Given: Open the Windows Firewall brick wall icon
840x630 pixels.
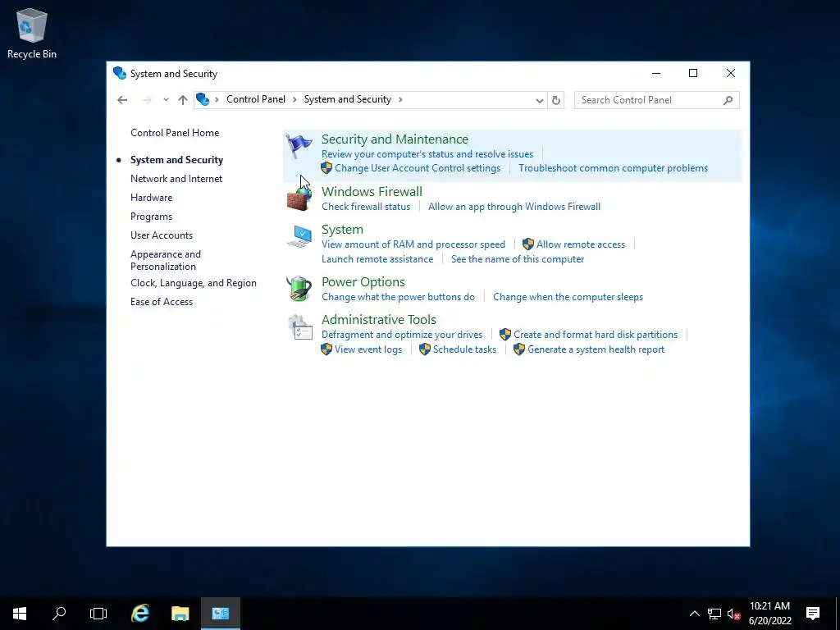Looking at the screenshot, I should [x=299, y=199].
